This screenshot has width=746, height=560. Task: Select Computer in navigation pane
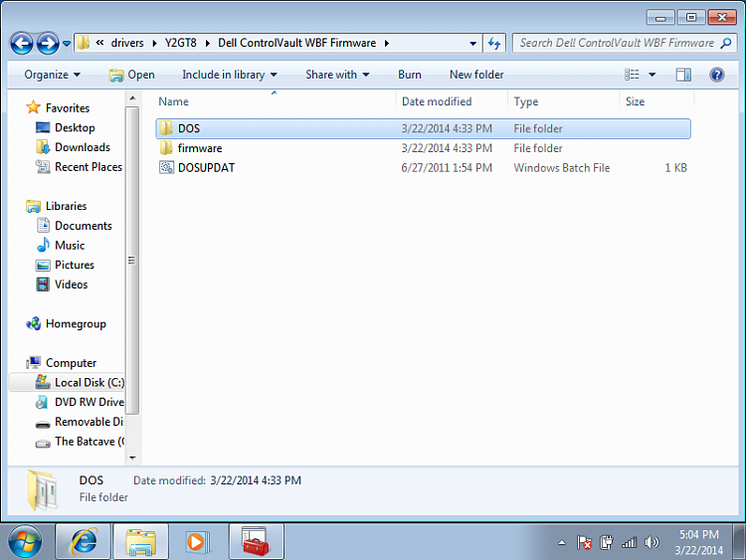71,363
